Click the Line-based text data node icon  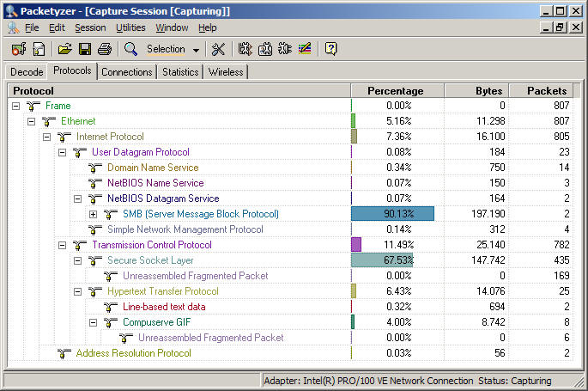(x=111, y=307)
